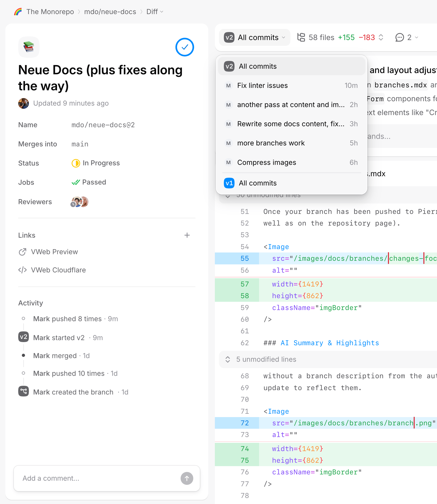Open the VWeb Preview link

click(54, 252)
